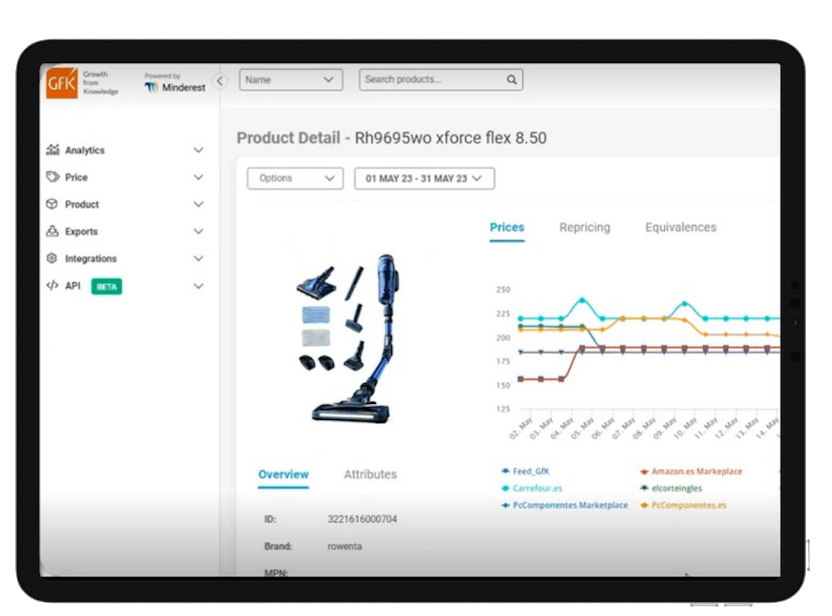Collapse sidebar with the arrow button

(x=221, y=81)
